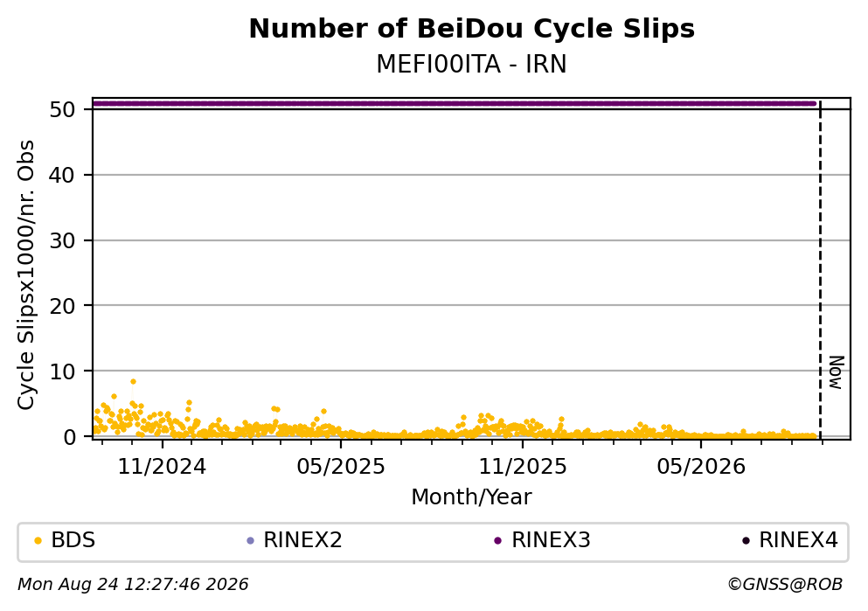This screenshot has height=611, width=868.
Task: Click the dashed Now timeline marker
Action: tap(820, 269)
